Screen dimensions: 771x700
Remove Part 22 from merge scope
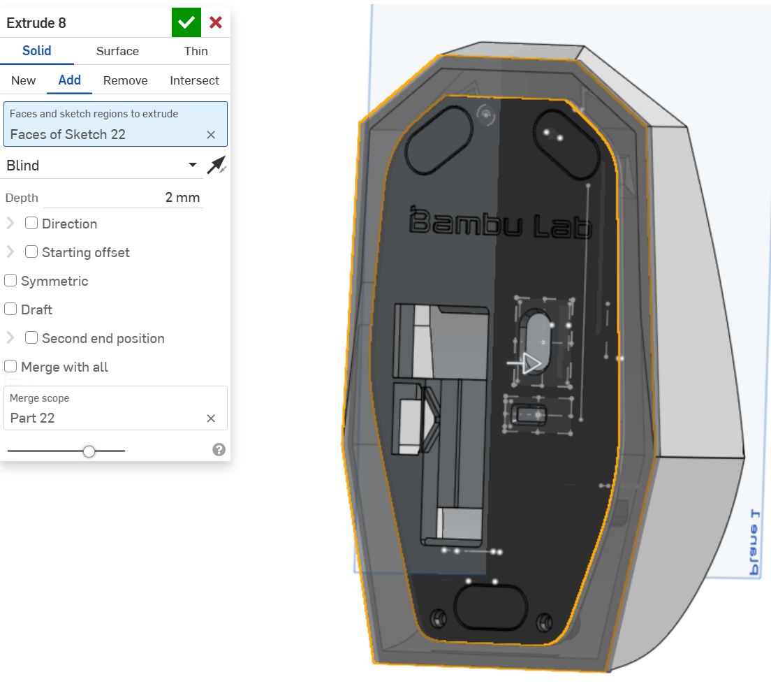click(x=211, y=418)
